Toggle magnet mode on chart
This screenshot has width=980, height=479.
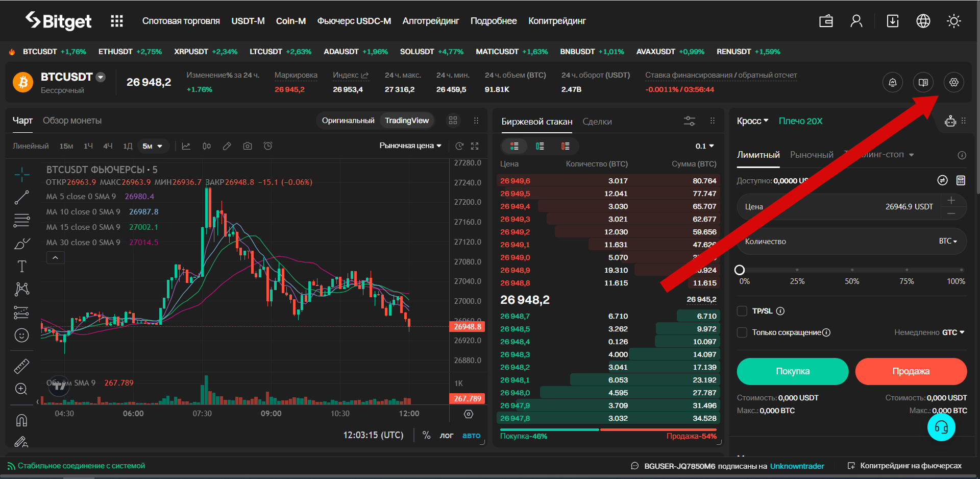coord(21,420)
